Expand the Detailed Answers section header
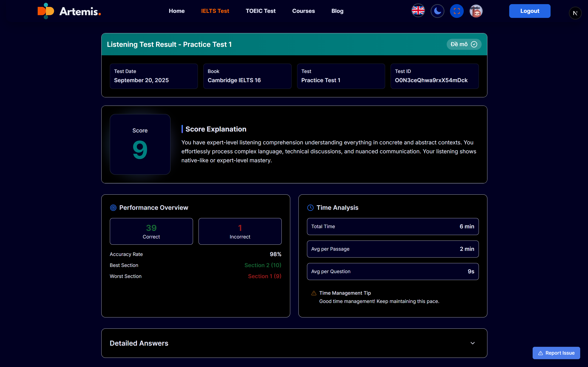 pos(139,343)
